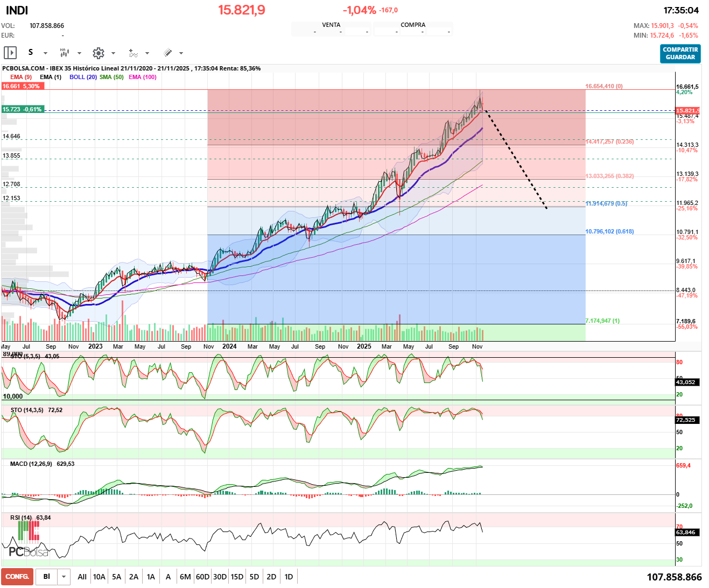Screen dimensions: 709x588
Task: Toggle the BOLL (20) indicator label
Action: [x=83, y=77]
